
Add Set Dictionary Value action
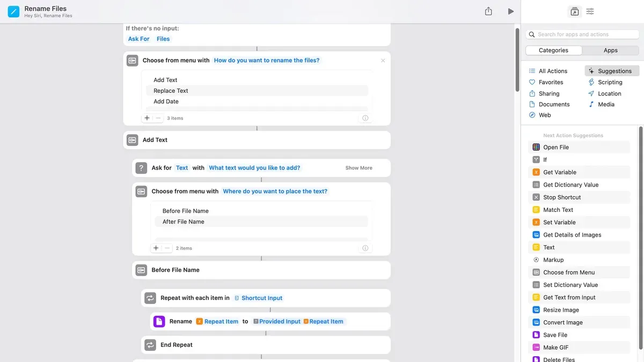(579, 285)
